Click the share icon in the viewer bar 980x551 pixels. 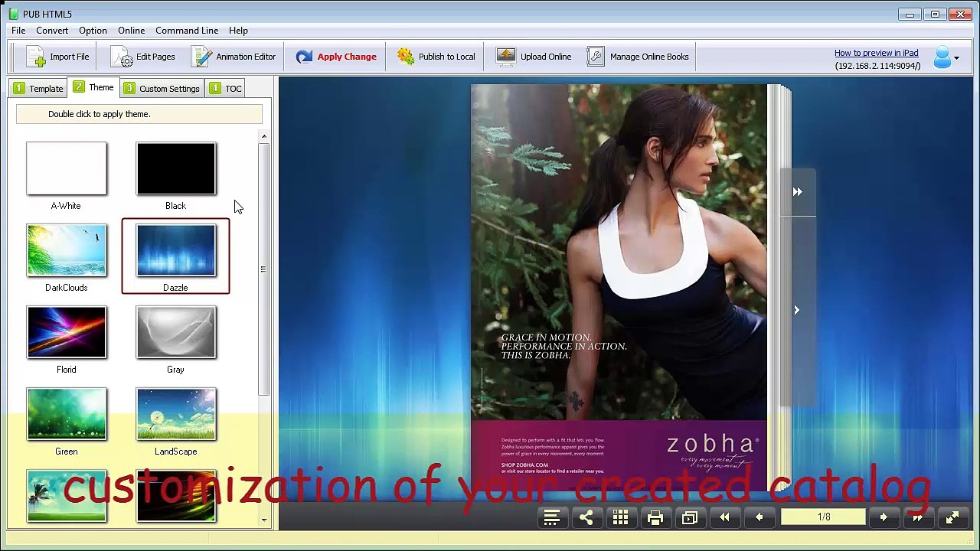pos(586,518)
